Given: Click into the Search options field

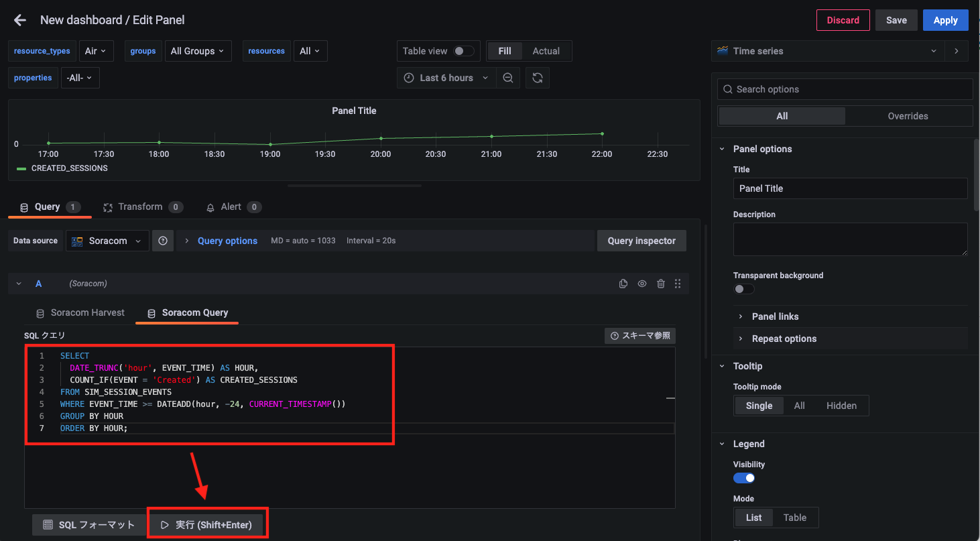Looking at the screenshot, I should click(845, 89).
